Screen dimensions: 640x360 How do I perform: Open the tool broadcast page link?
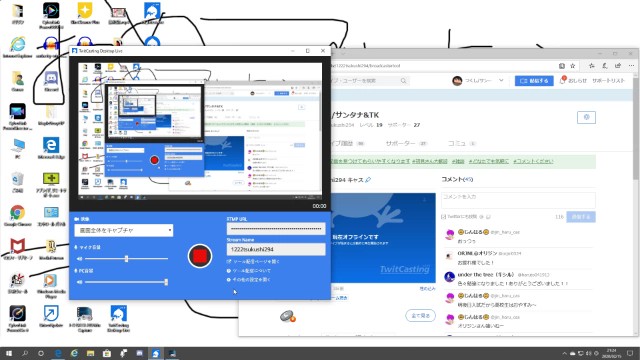[253, 261]
